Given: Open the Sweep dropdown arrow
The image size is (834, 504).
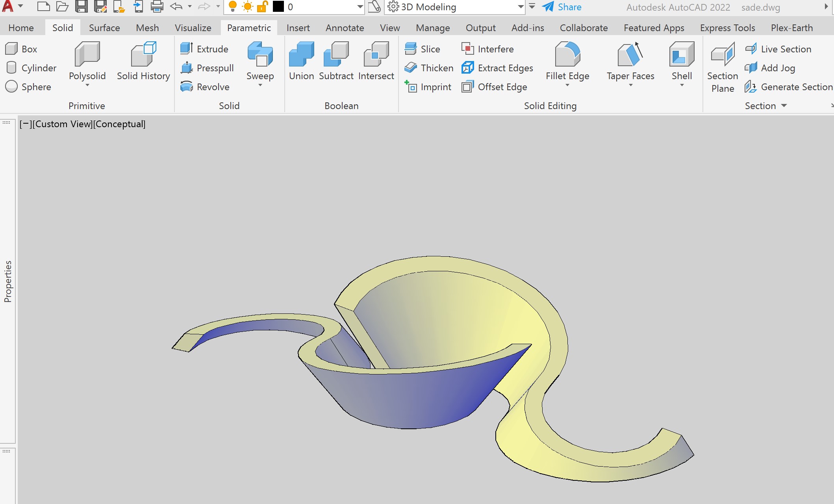Looking at the screenshot, I should coord(260,85).
